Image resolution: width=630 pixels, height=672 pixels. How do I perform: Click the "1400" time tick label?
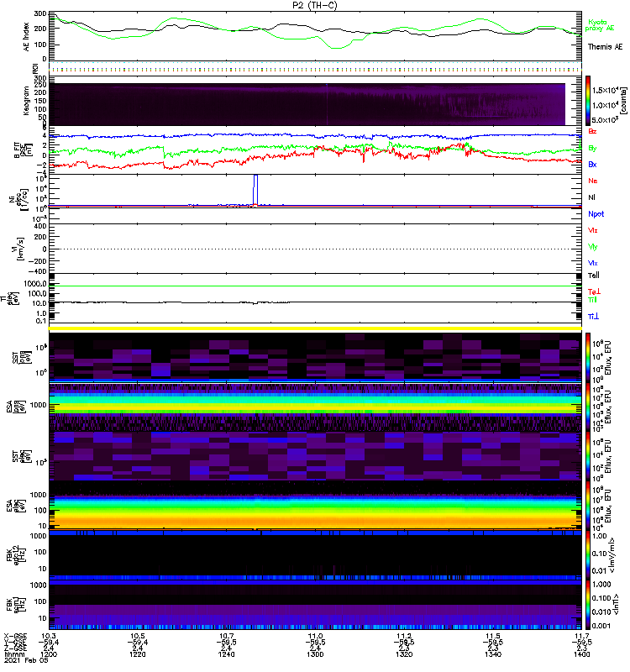pos(581,655)
